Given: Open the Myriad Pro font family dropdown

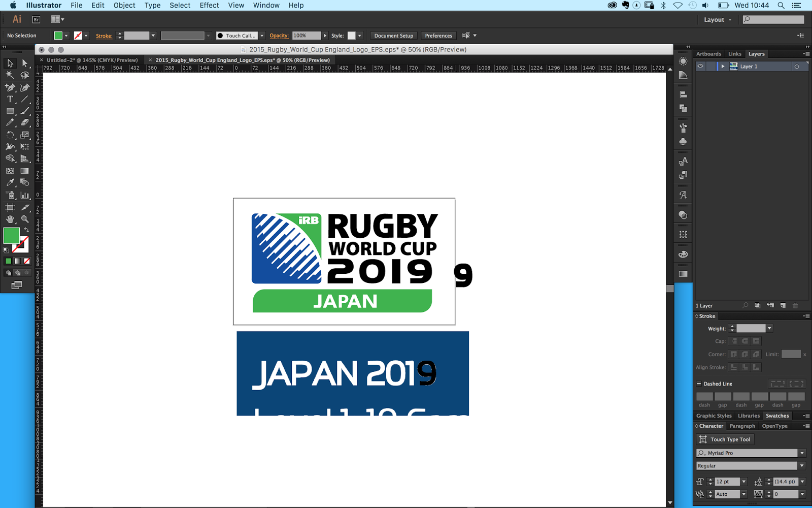Looking at the screenshot, I should (x=802, y=453).
